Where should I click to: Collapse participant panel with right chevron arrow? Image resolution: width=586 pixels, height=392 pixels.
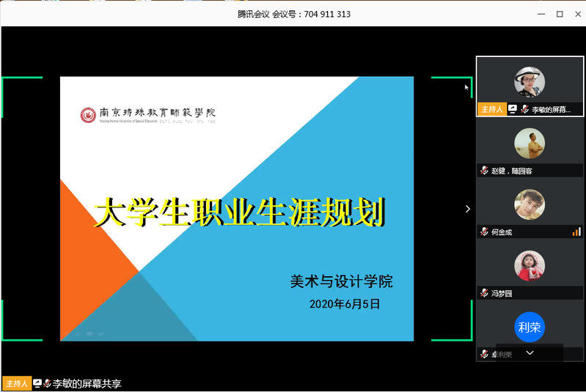[x=468, y=209]
